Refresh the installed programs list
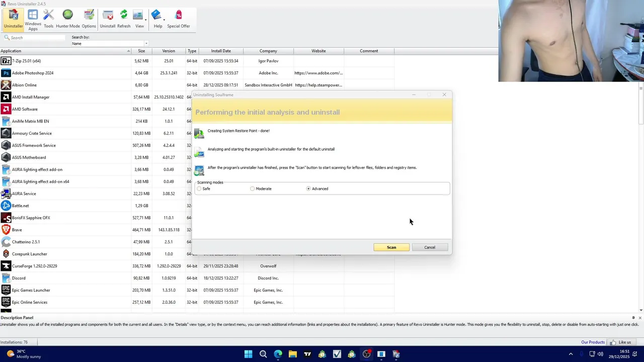Screen dimensions: 644x362 tap(124, 19)
